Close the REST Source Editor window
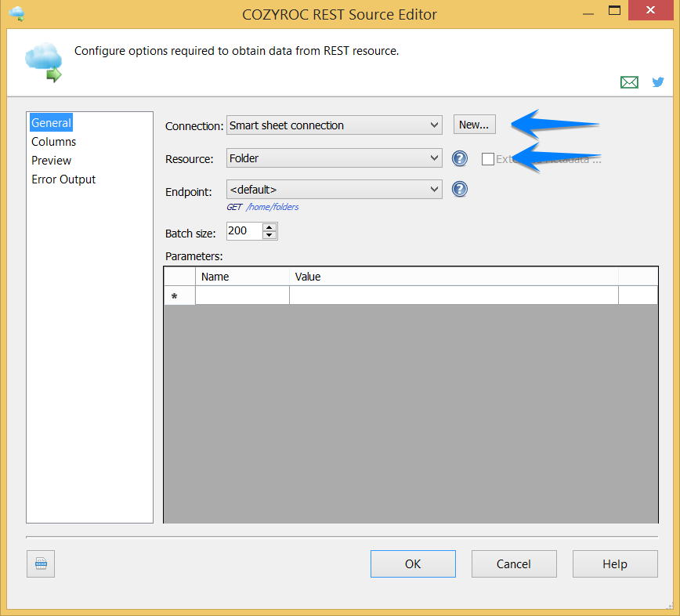This screenshot has width=680, height=616. click(x=650, y=10)
